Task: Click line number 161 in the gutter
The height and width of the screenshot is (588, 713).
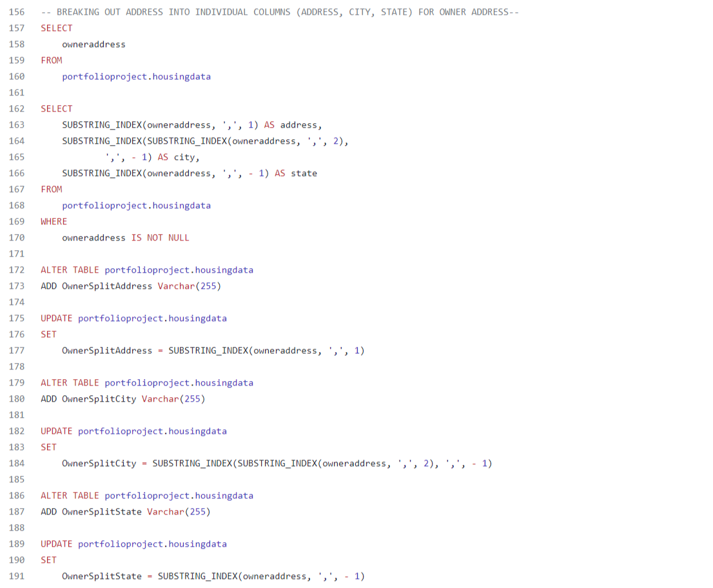Action: pos(17,93)
